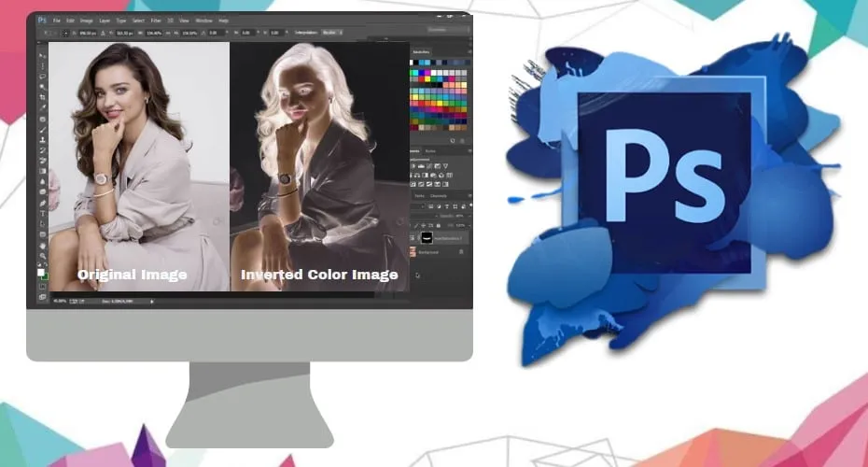Image resolution: width=868 pixels, height=467 pixels.
Task: Open the Select menu
Action: (138, 21)
